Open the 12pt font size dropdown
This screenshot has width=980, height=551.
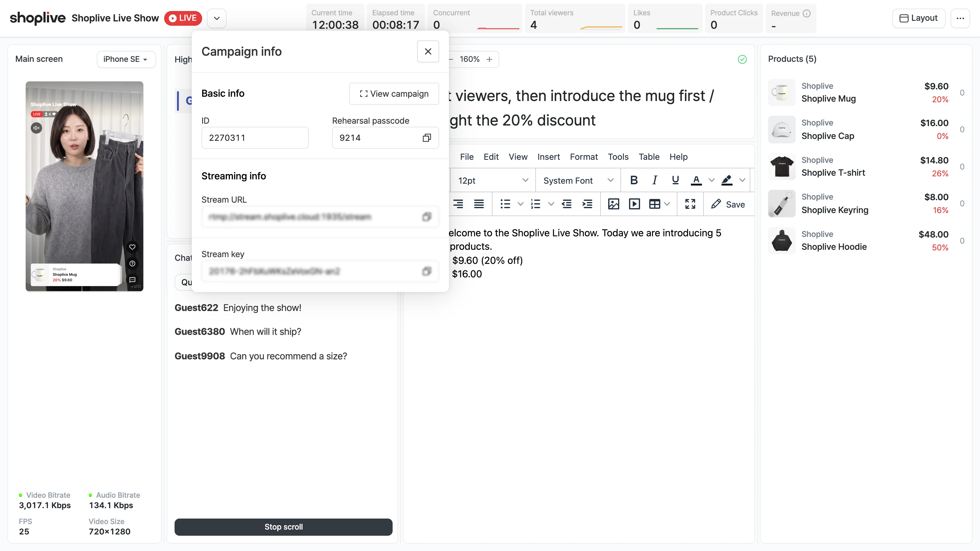click(x=493, y=181)
